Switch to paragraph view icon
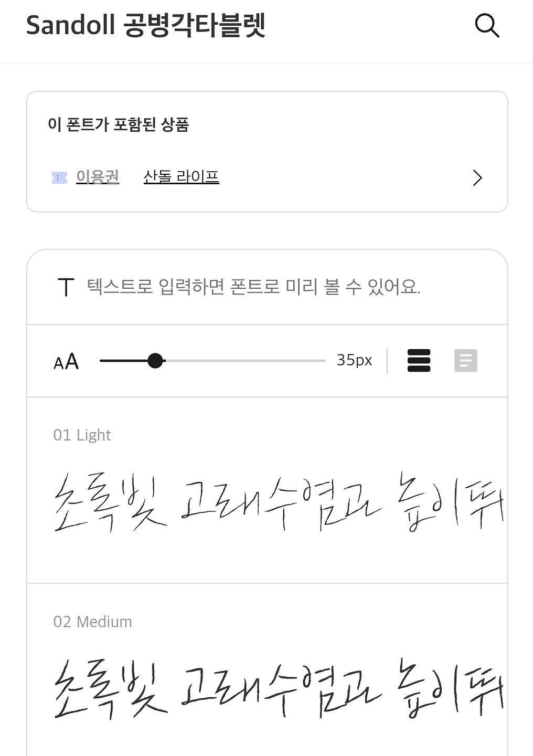 tap(465, 361)
